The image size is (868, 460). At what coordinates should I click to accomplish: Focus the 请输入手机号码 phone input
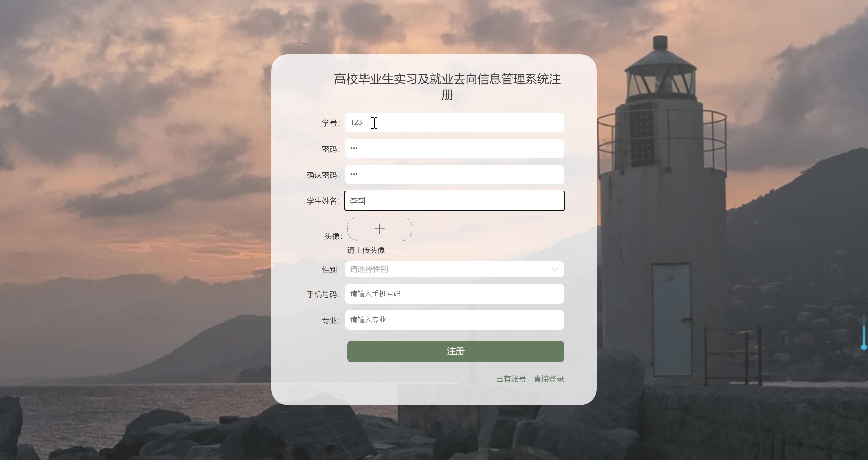tap(454, 294)
